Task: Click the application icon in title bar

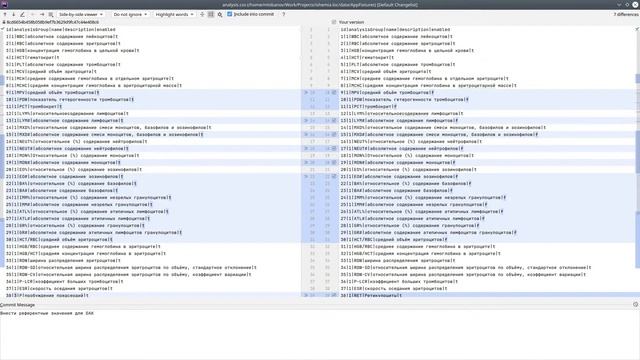Action: click(x=4, y=4)
